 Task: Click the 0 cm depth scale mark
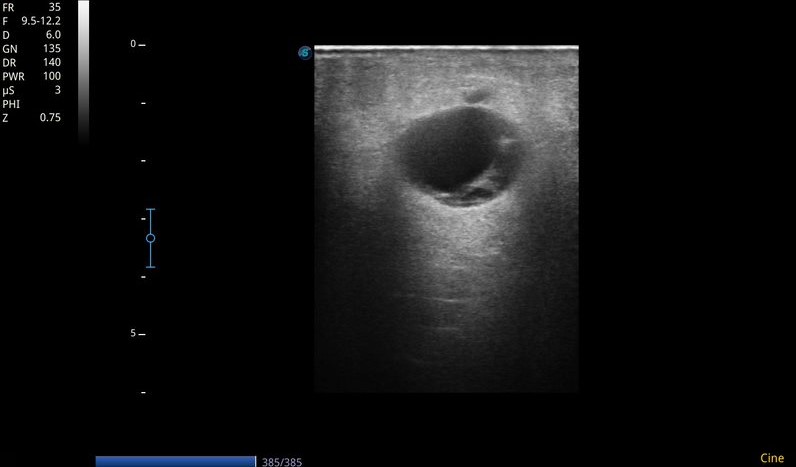(138, 45)
